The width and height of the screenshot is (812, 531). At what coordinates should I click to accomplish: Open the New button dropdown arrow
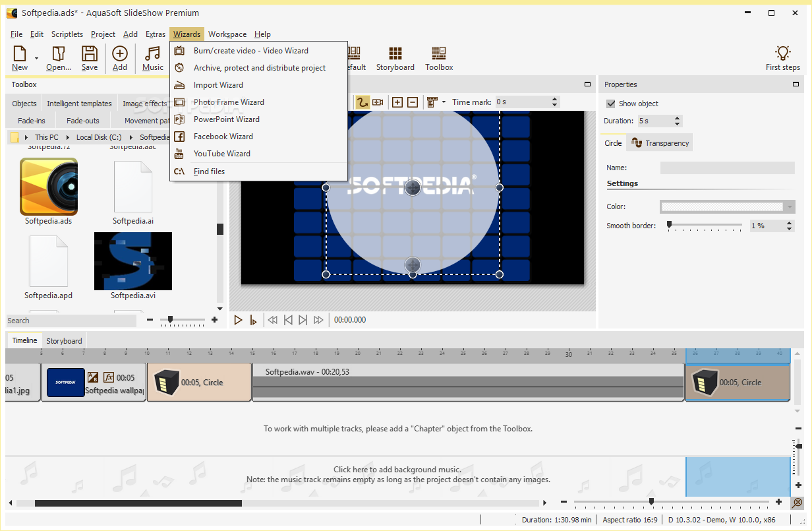36,59
